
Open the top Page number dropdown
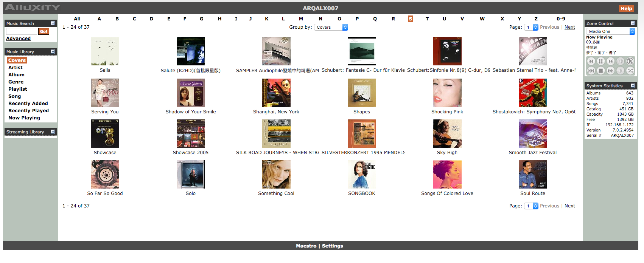(531, 27)
